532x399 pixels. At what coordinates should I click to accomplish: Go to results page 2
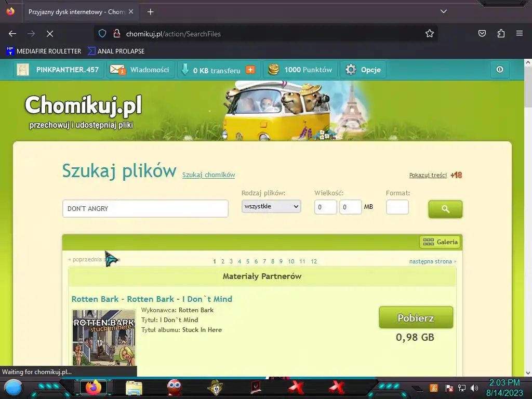(223, 261)
